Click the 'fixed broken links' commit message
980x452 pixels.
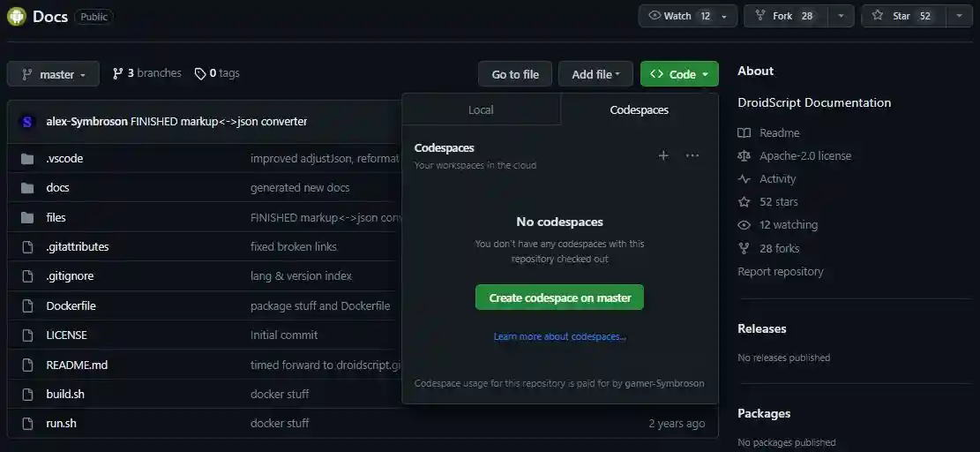point(294,247)
